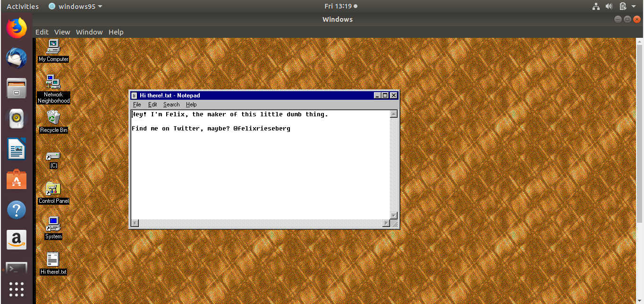Expand the windows95 app menu dropdown
Viewport: 644px width, 304px height.
click(76, 6)
